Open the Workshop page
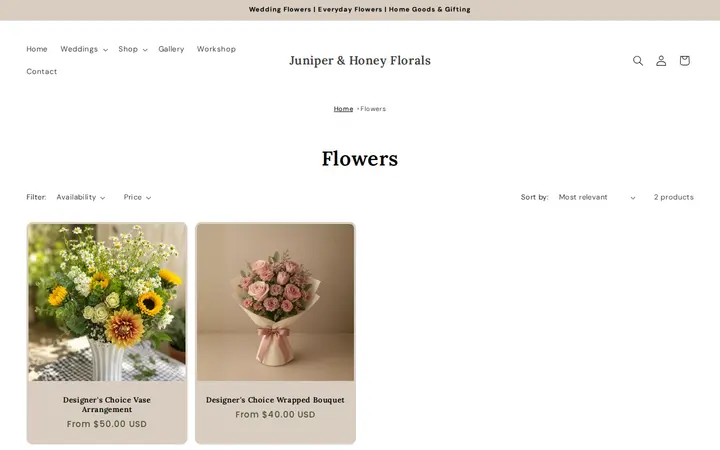The height and width of the screenshot is (450, 720). [216, 49]
